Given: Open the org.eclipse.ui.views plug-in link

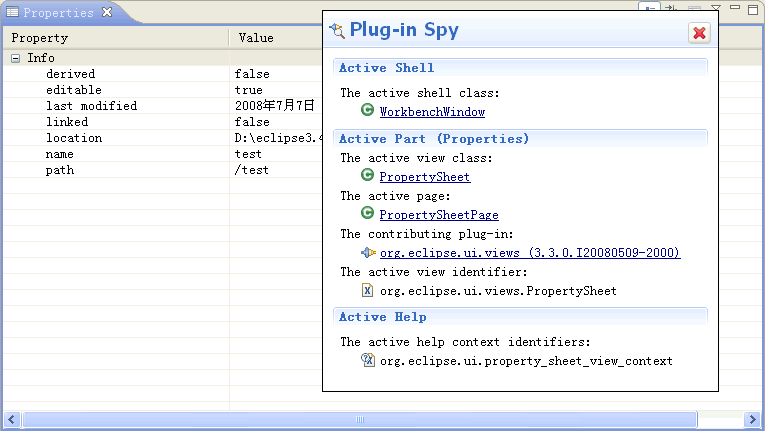Looking at the screenshot, I should 529,253.
